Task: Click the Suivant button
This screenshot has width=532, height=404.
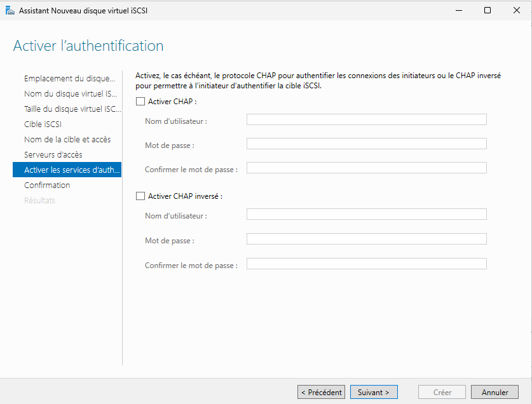Action: (x=374, y=393)
